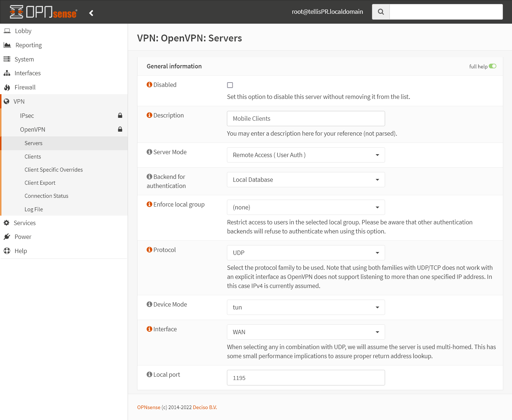The image size is (512, 420).
Task: Click the search magnifier icon
Action: point(380,12)
